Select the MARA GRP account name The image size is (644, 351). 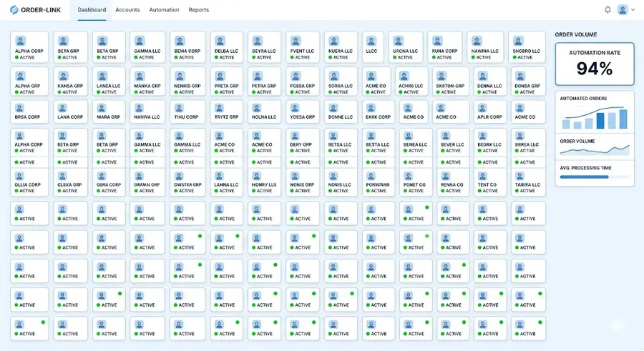pos(109,117)
